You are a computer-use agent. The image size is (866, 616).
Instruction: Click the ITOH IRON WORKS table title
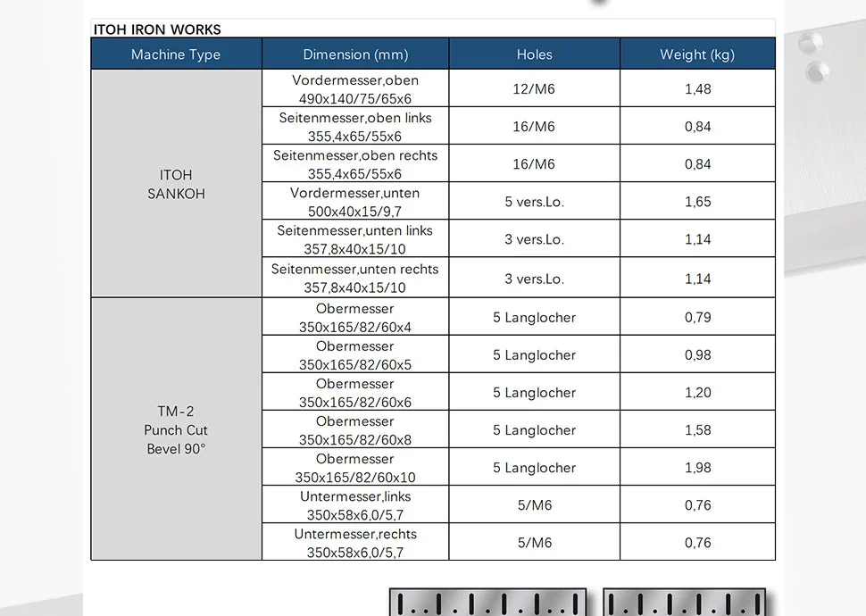[x=157, y=29]
